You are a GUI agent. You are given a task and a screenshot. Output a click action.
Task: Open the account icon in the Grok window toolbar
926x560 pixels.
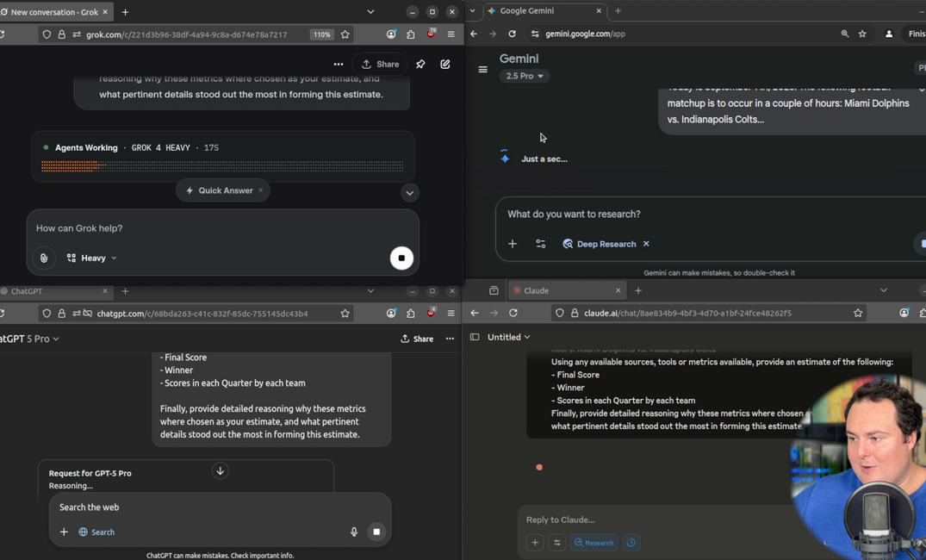[x=391, y=34]
